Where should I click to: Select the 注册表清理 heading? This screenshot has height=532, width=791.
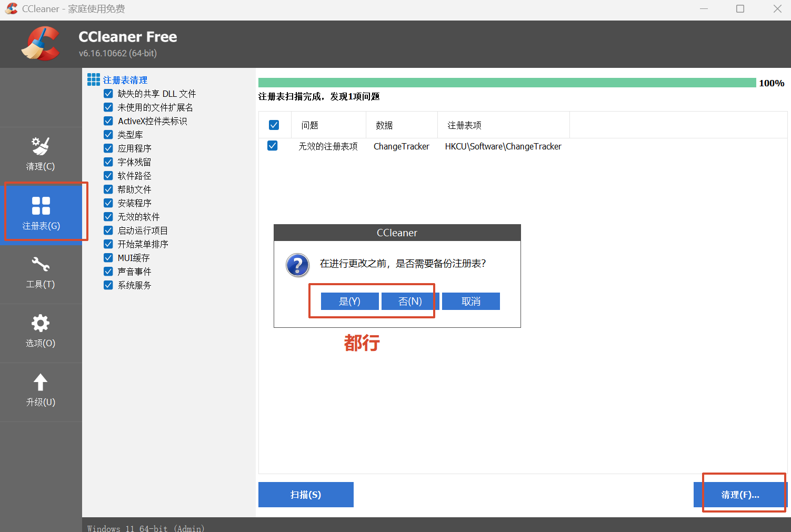(125, 80)
